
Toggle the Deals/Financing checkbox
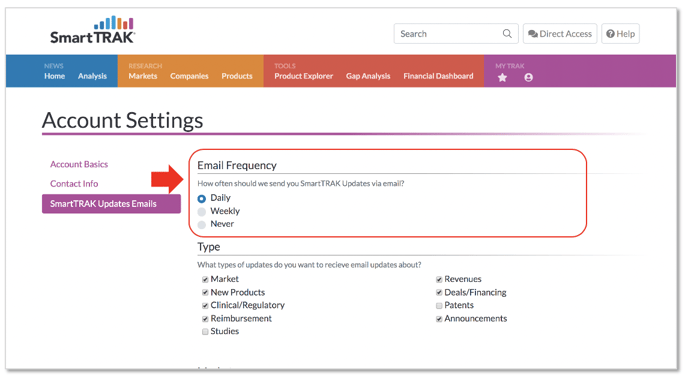pos(439,293)
